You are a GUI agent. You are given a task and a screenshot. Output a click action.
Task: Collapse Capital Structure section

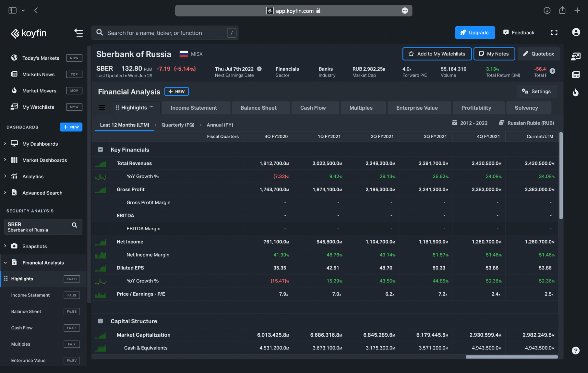(x=100, y=321)
